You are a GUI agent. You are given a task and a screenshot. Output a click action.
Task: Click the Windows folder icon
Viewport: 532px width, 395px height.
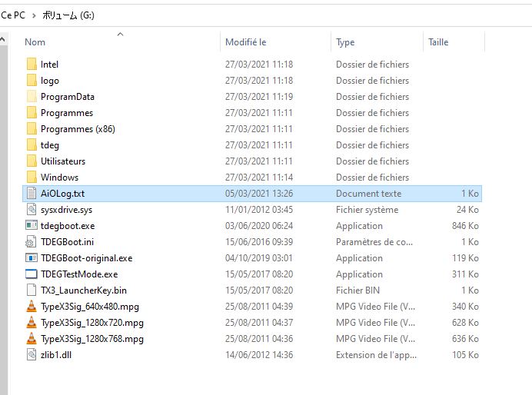32,178
